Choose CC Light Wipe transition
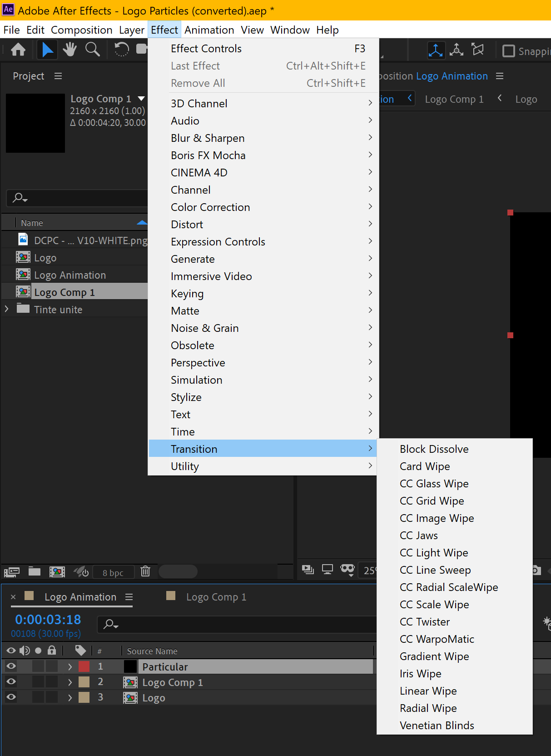The image size is (551, 756). pyautogui.click(x=455, y=553)
